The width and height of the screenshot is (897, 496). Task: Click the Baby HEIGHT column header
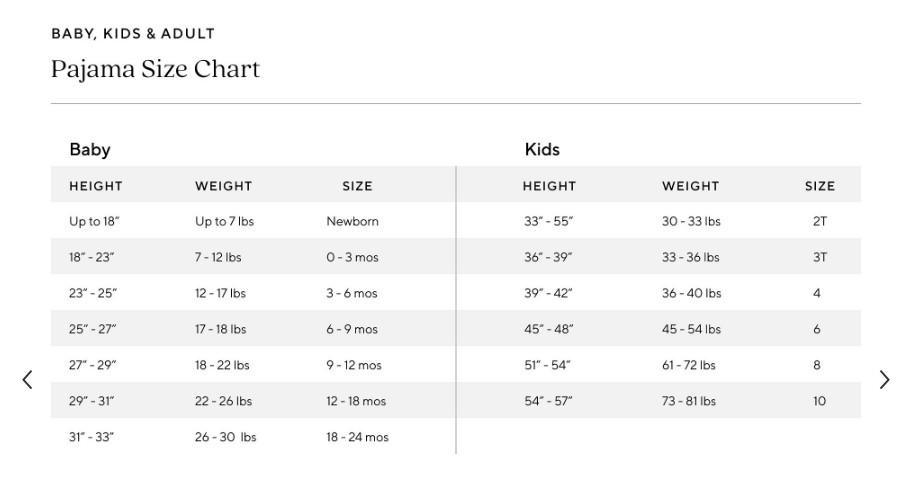(x=96, y=186)
